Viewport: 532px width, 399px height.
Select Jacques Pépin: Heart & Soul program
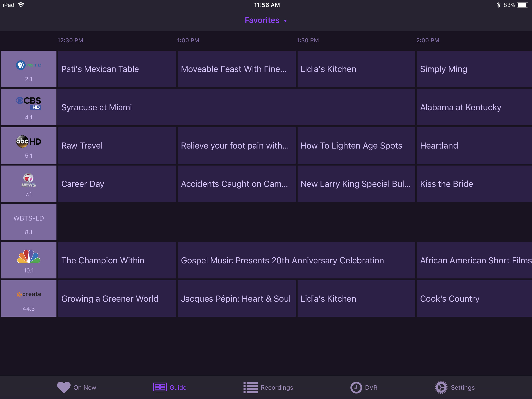point(236,299)
